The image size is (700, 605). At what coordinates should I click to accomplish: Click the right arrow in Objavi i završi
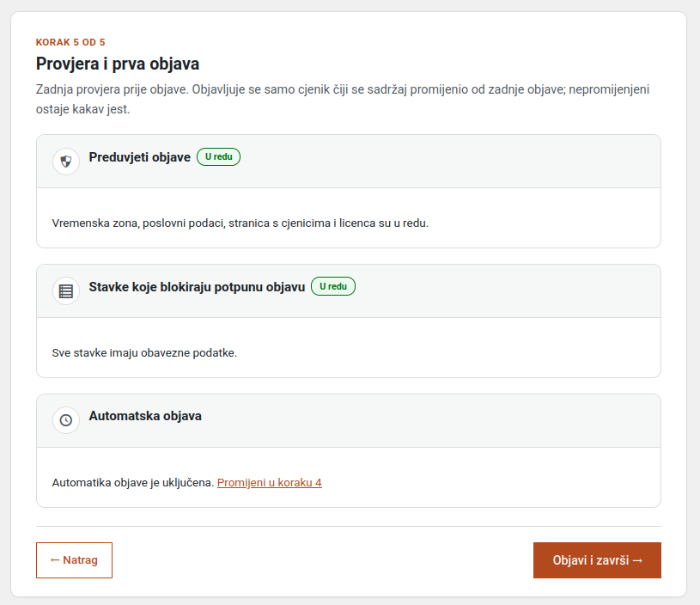[637, 560]
